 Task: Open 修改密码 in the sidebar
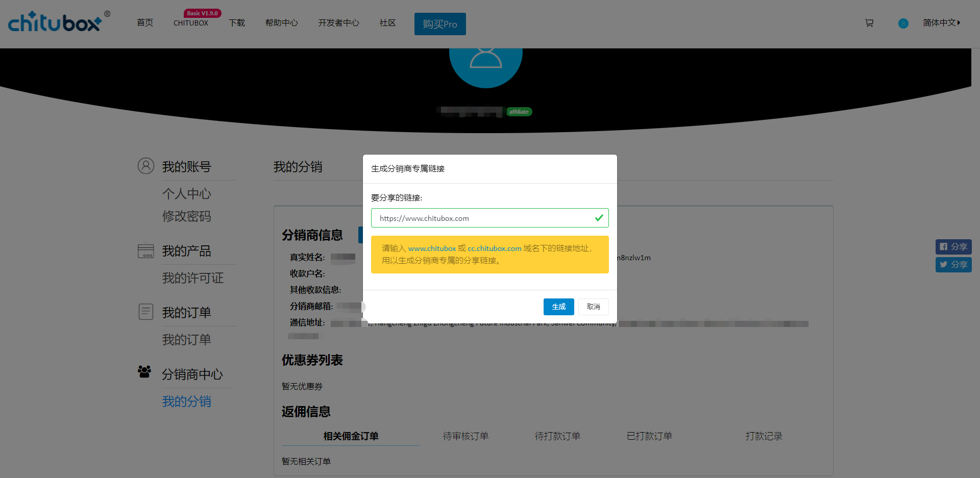[x=187, y=216]
